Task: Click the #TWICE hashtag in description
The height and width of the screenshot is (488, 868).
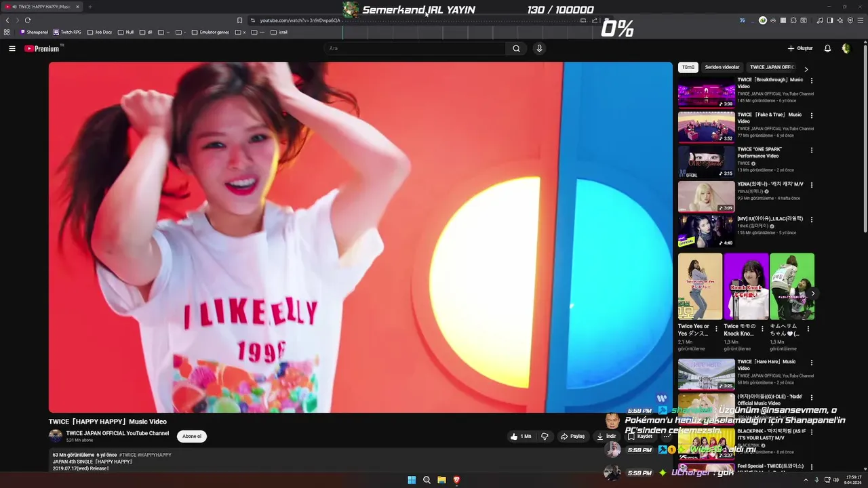Action: pyautogui.click(x=127, y=455)
